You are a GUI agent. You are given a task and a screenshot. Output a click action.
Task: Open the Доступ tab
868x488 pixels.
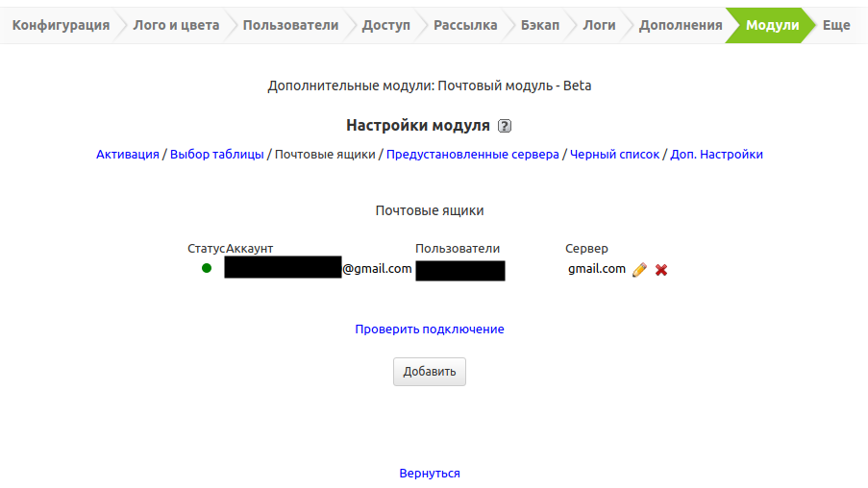(385, 25)
